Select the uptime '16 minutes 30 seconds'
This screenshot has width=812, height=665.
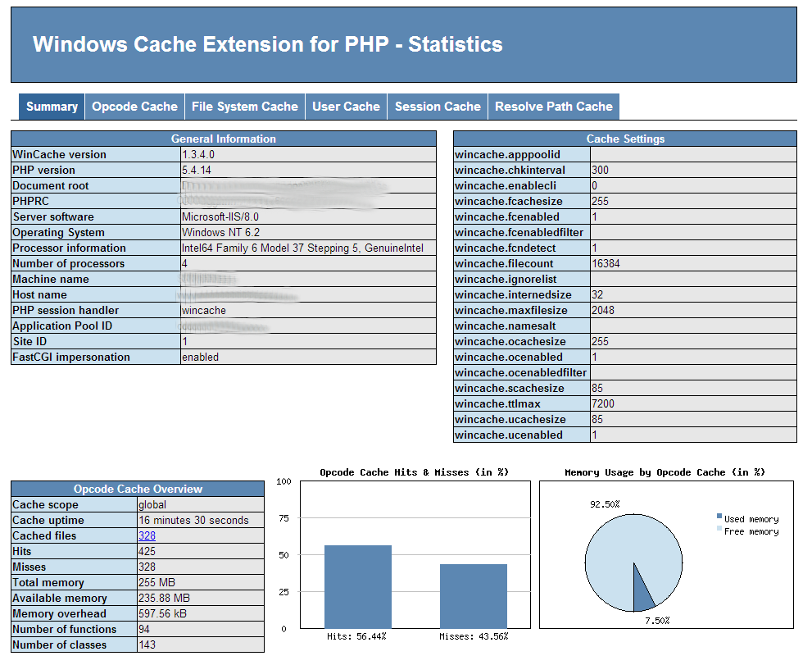click(193, 521)
